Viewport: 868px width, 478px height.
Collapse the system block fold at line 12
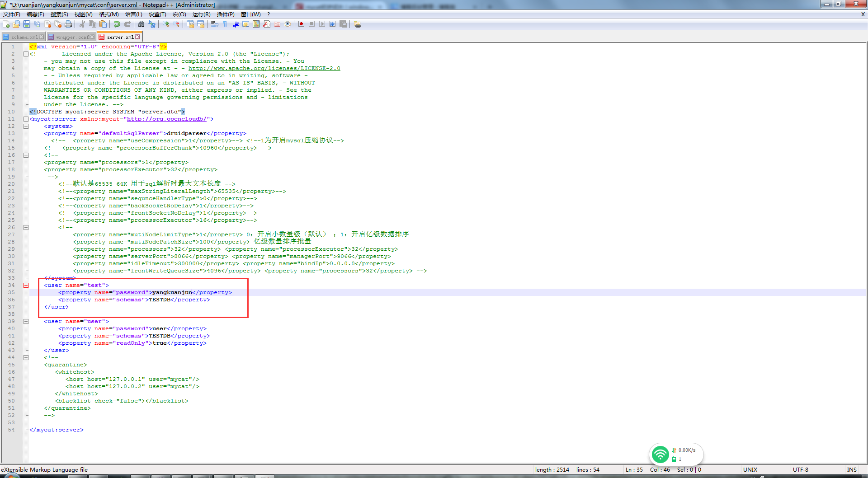coord(26,126)
